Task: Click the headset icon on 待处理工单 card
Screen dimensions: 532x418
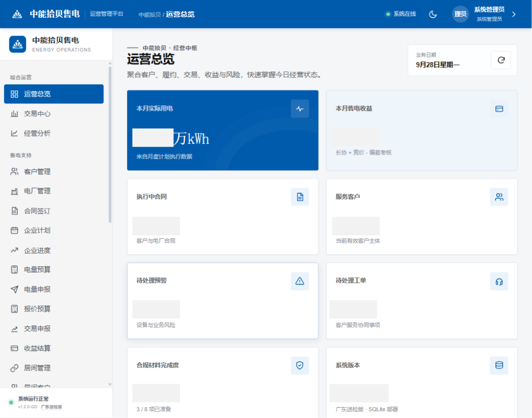Action: (499, 281)
